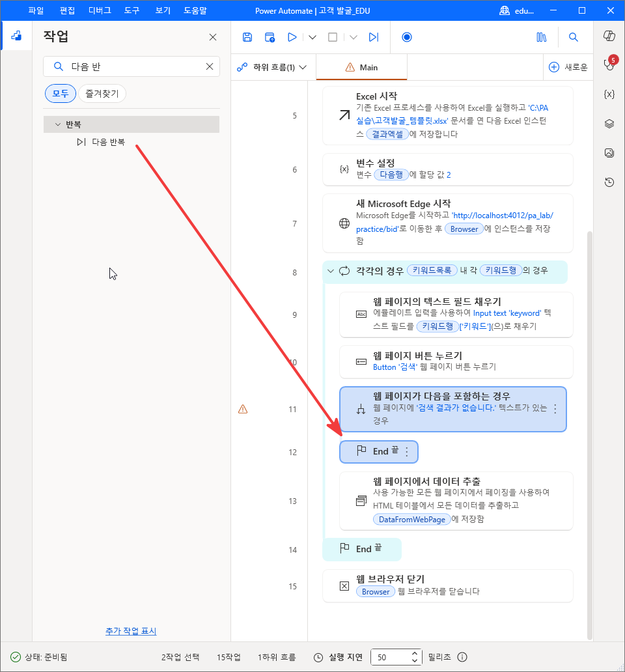Open the history clock icon in right rail

click(609, 182)
